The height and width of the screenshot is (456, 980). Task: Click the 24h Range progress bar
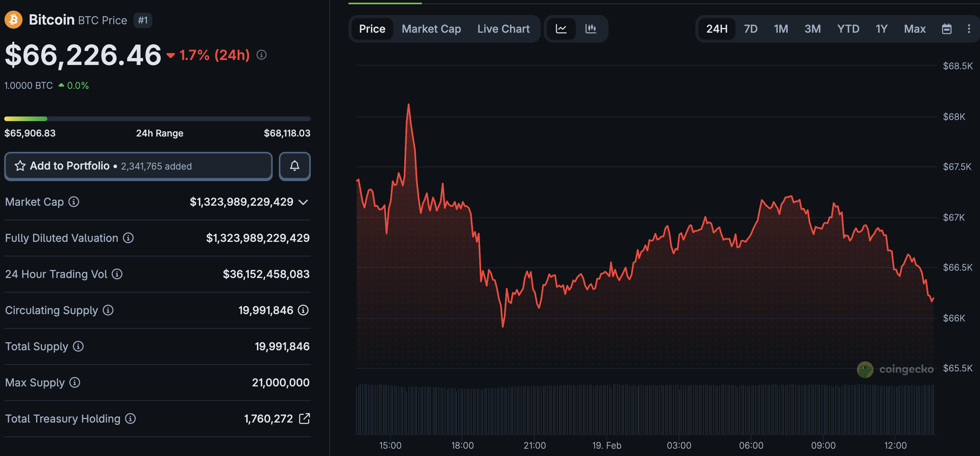157,119
